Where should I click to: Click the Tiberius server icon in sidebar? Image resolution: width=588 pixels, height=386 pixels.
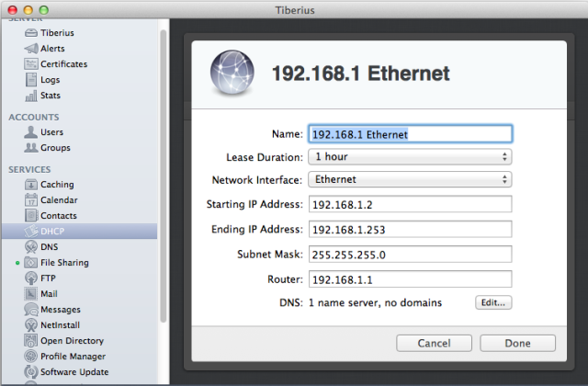[x=30, y=33]
